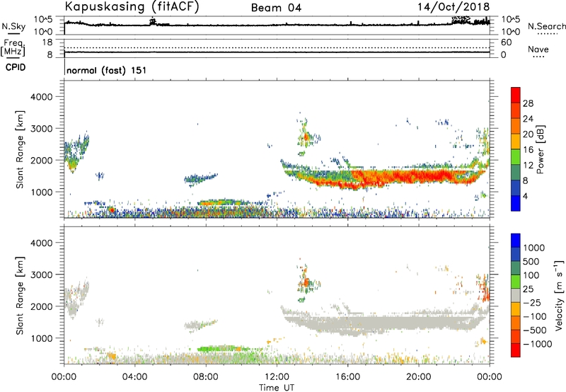566x392 pixels.
Task: Click the 'Beam 04' label
Action: [276, 8]
